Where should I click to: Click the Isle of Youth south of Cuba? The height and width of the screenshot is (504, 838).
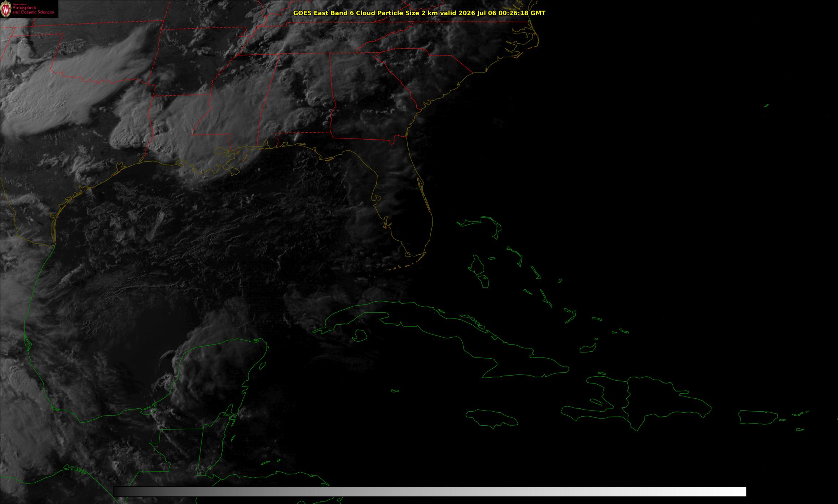tap(359, 336)
